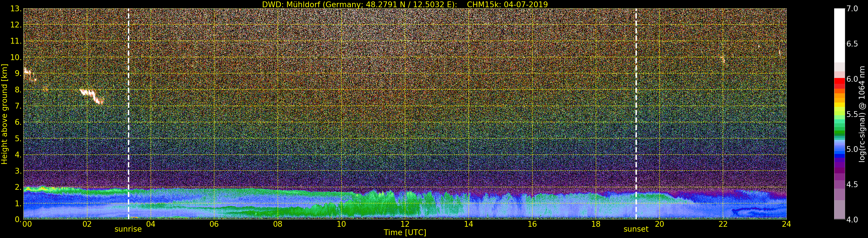Image resolution: width=868 pixels, height=238 pixels.
Task: Click the 'sunset' label below the axis
Action: coord(636,229)
